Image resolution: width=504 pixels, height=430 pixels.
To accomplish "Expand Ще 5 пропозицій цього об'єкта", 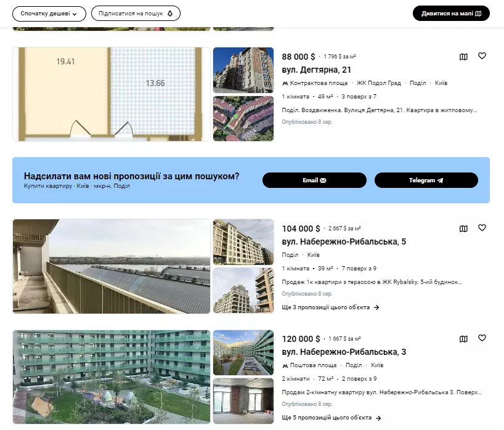I will pos(331,418).
